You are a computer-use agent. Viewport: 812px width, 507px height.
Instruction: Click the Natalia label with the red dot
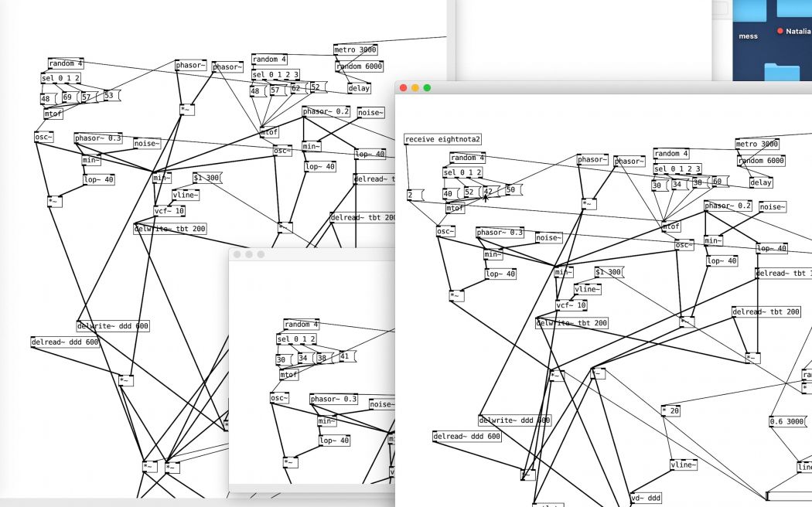(794, 31)
